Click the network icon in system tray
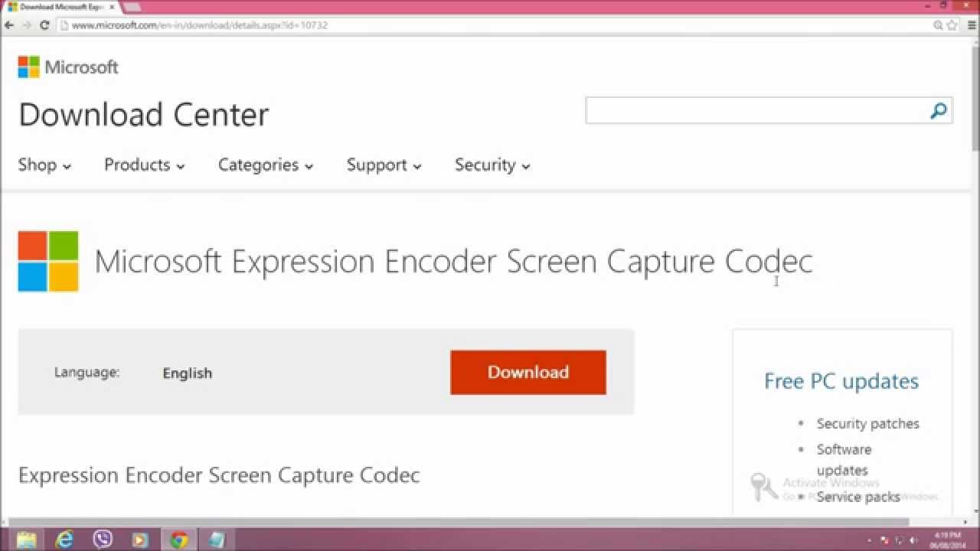 (899, 540)
